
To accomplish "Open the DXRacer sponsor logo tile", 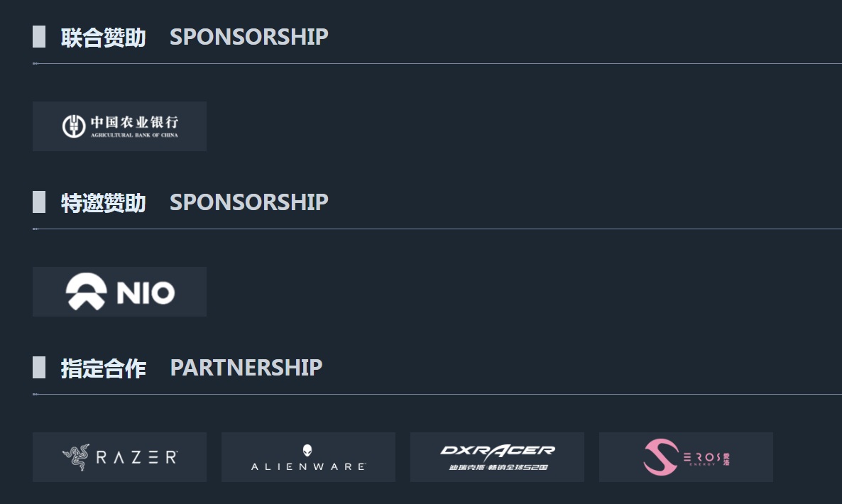I will coord(497,457).
